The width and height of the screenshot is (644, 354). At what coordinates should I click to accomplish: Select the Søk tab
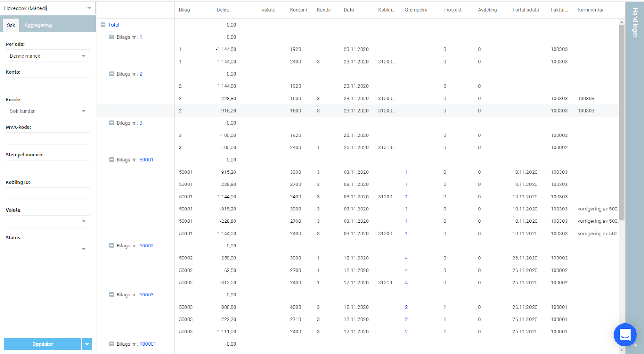tap(11, 25)
